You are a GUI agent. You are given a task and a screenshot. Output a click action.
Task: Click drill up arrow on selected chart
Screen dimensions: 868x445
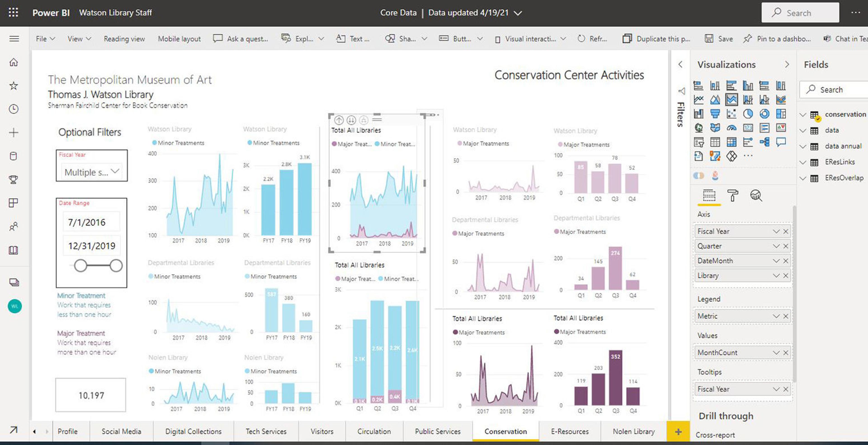[x=339, y=120]
